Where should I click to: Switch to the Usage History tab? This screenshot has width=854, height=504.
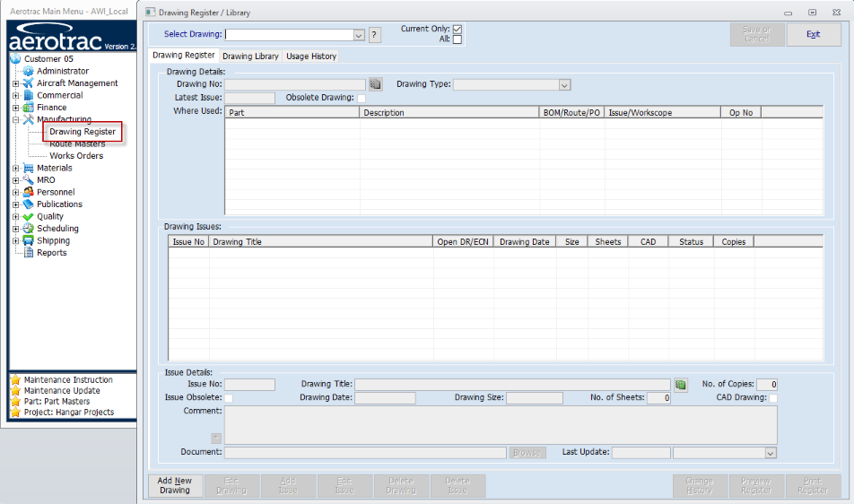(x=311, y=56)
